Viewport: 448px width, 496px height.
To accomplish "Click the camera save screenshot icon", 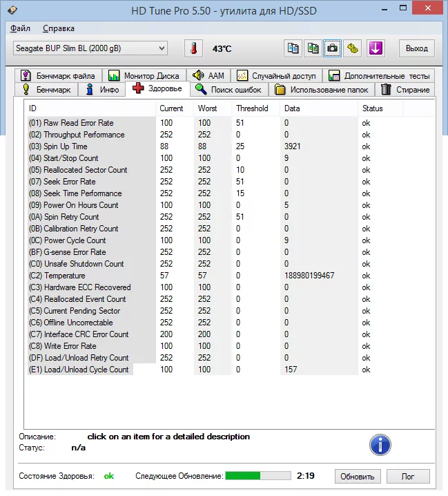I will [332, 49].
